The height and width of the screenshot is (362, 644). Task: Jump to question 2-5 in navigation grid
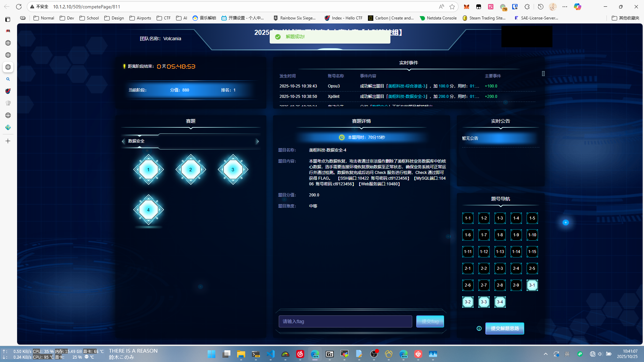pyautogui.click(x=532, y=268)
